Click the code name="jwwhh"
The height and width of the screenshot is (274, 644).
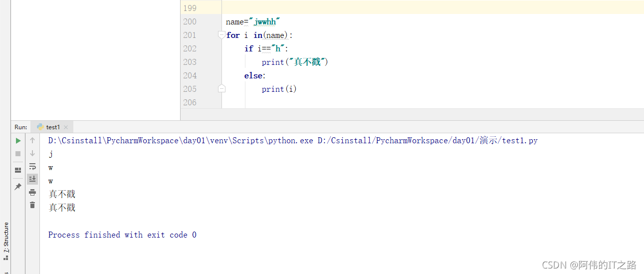(x=253, y=21)
